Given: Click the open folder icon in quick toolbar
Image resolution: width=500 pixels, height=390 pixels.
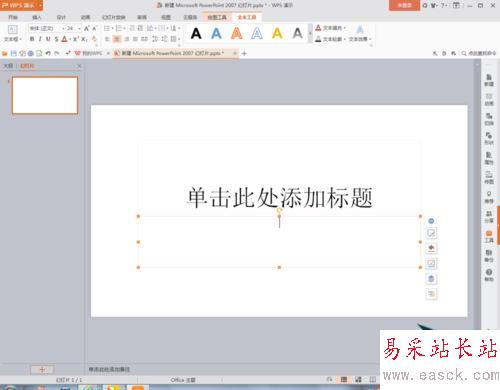Looking at the screenshot, I should [5, 53].
